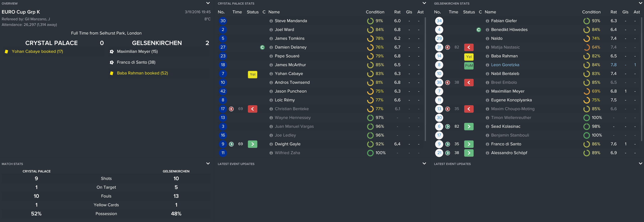Click info icon beside Steve Mandanda
This screenshot has height=222, width=644.
(x=271, y=21)
